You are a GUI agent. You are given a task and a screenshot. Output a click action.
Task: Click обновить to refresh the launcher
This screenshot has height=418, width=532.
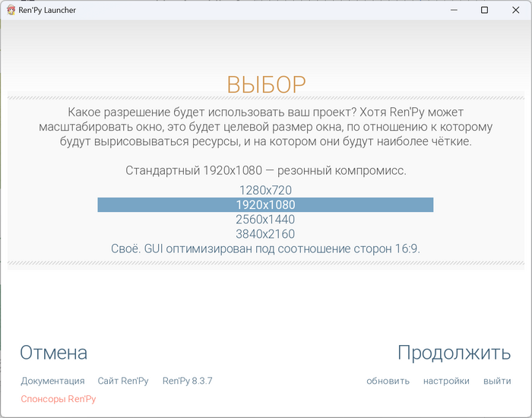388,381
